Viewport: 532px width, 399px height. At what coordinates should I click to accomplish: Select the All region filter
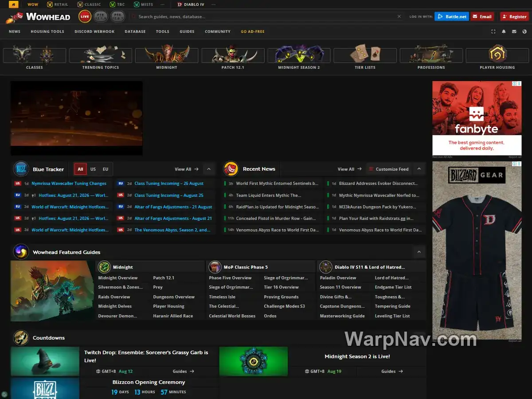[80, 169]
